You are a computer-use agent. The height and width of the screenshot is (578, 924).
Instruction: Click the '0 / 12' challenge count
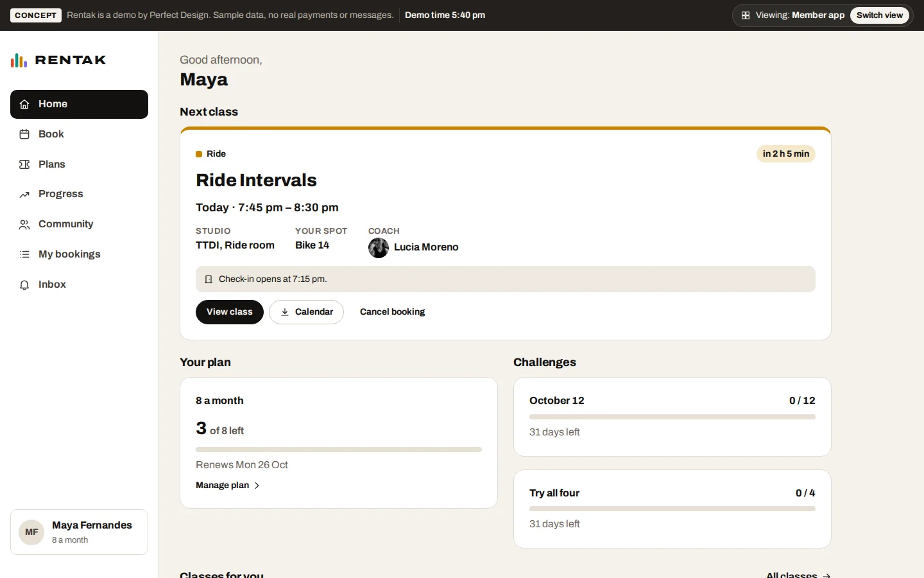pyautogui.click(x=802, y=401)
